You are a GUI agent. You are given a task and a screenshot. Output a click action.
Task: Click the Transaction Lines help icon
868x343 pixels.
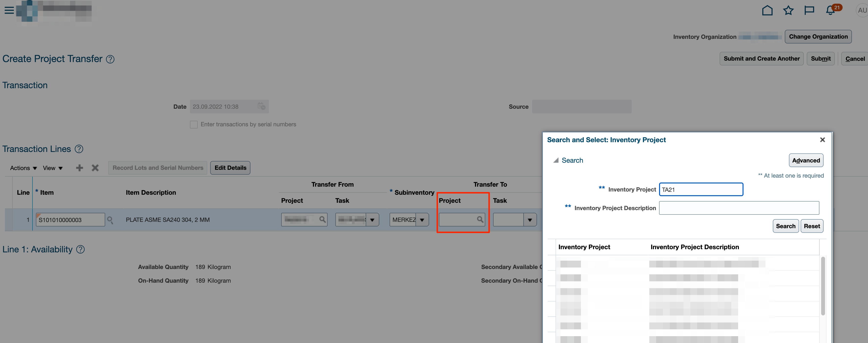click(79, 149)
